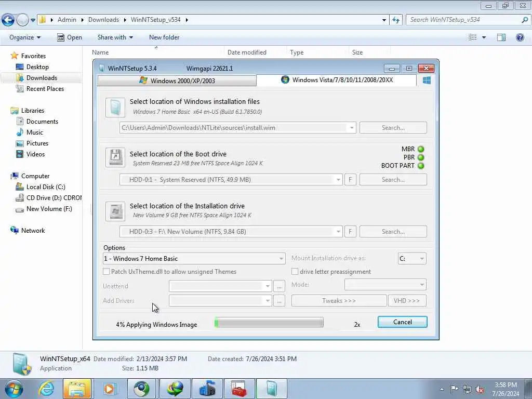
Task: Click the red toolbox taskbar icon
Action: [x=239, y=389]
